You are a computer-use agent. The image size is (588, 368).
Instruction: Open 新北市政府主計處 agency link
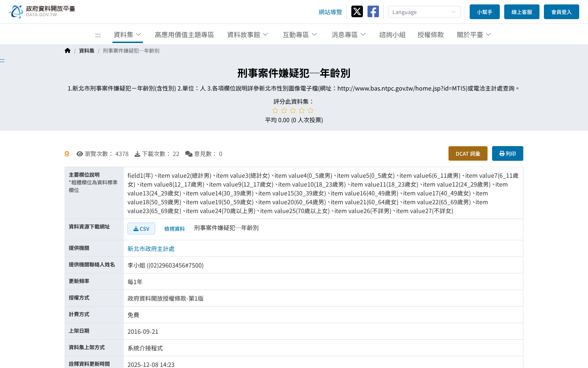[x=151, y=249]
